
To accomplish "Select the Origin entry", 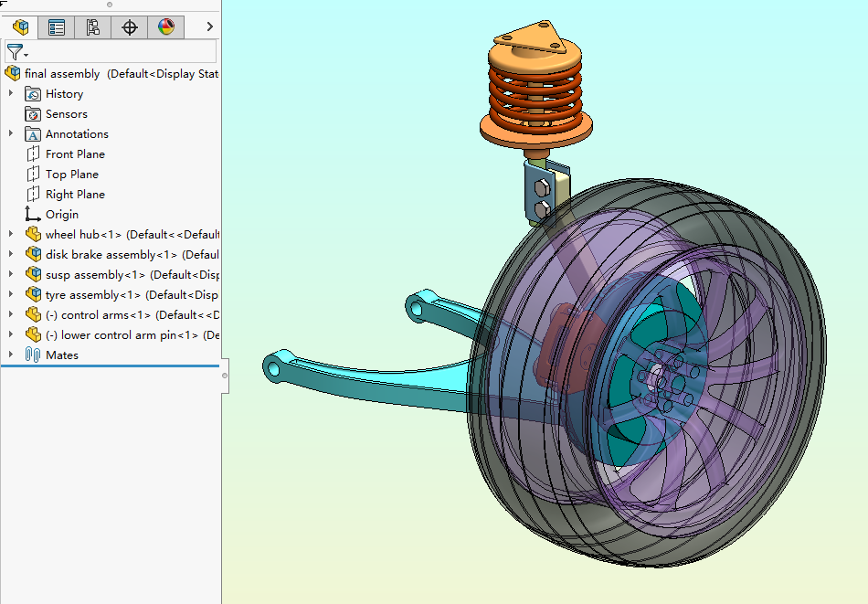I will 62,214.
